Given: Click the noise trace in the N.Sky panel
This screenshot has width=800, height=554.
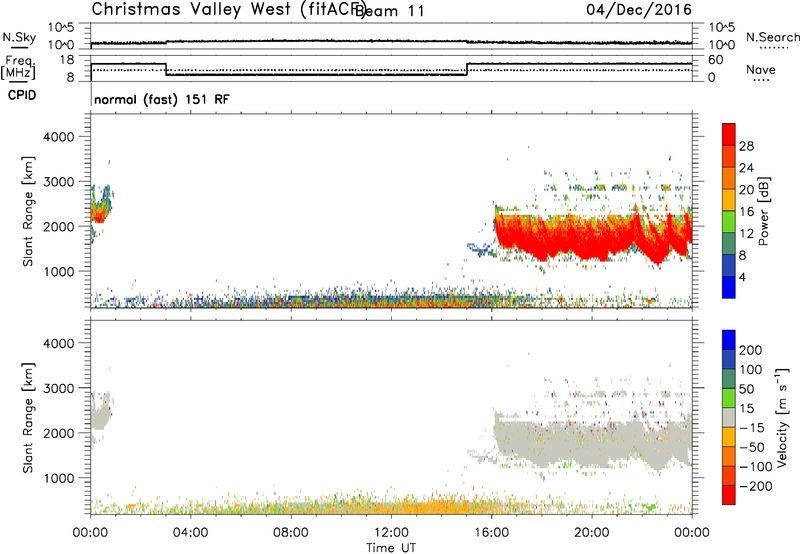Looking at the screenshot, I should [391, 41].
